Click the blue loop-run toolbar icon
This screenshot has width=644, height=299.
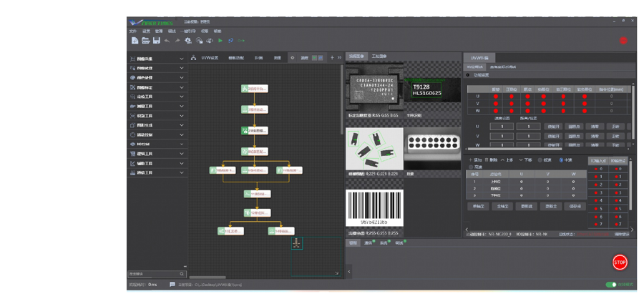coord(231,41)
